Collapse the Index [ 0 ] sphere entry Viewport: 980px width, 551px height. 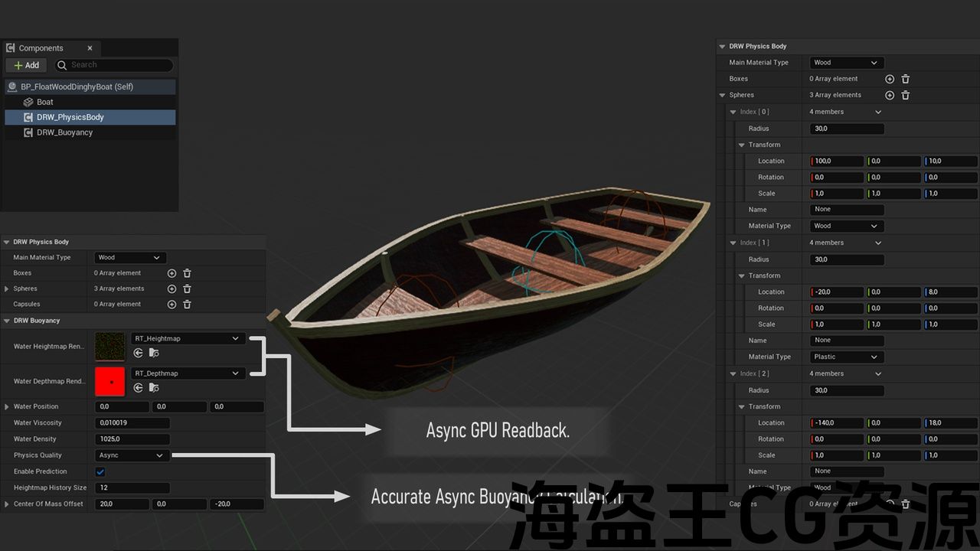click(x=733, y=112)
